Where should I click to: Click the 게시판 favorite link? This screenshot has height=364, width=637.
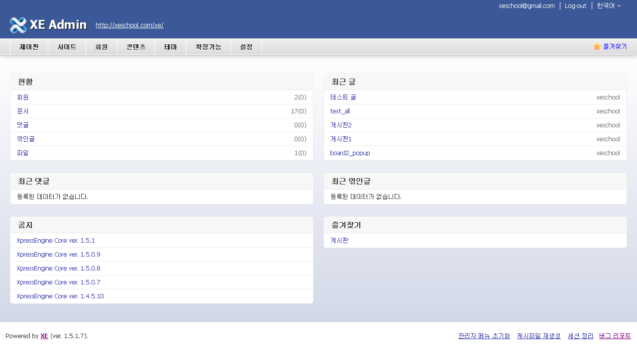pos(339,240)
